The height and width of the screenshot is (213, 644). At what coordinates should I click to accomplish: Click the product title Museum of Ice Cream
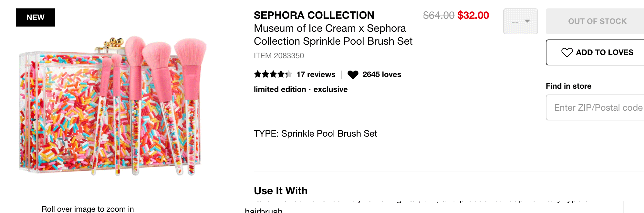tap(333, 35)
